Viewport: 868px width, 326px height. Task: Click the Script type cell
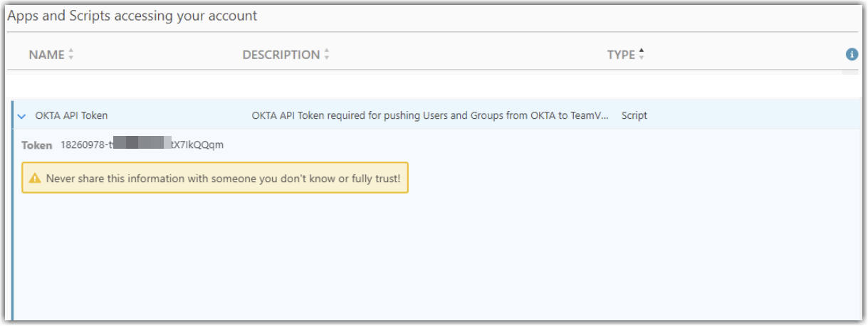(x=634, y=115)
